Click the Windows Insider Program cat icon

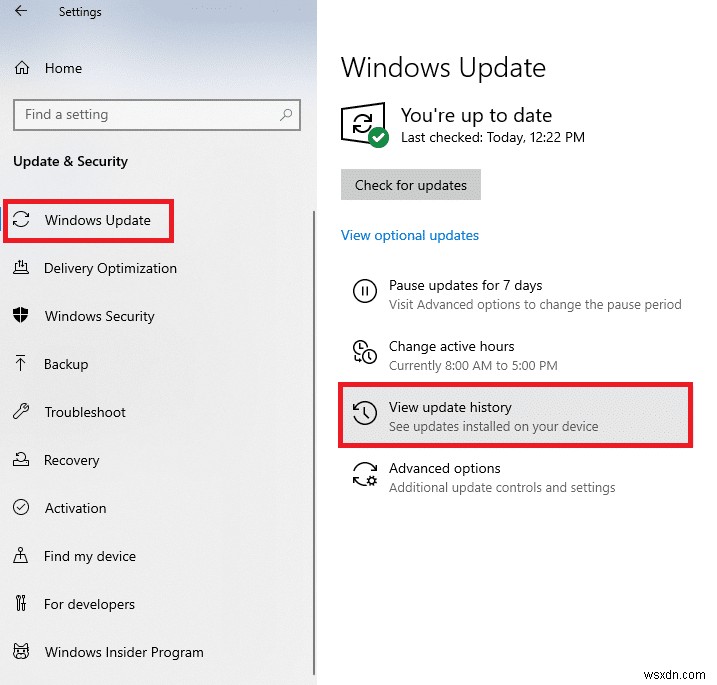(21, 652)
